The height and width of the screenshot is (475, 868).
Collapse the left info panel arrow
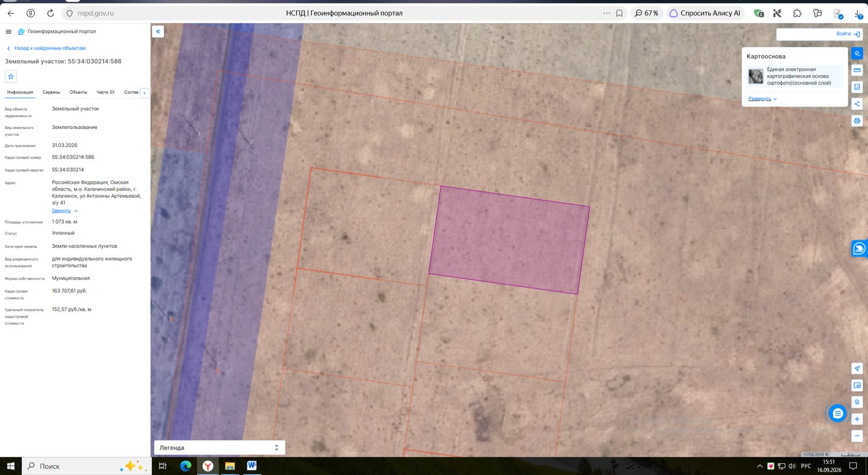[x=158, y=32]
